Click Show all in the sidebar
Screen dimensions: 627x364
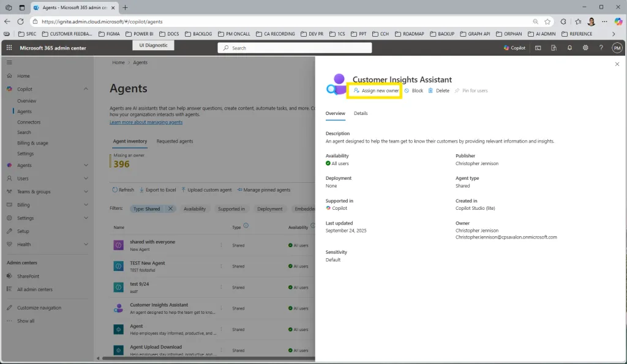click(x=26, y=321)
